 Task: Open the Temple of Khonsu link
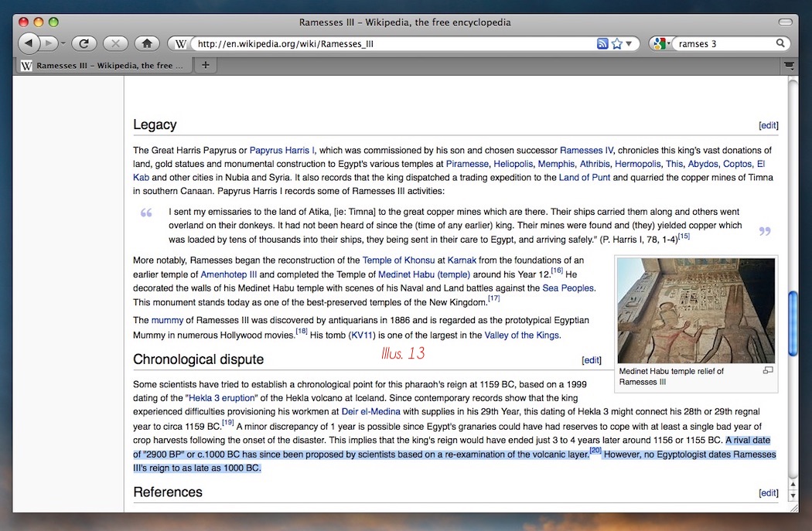(x=398, y=260)
